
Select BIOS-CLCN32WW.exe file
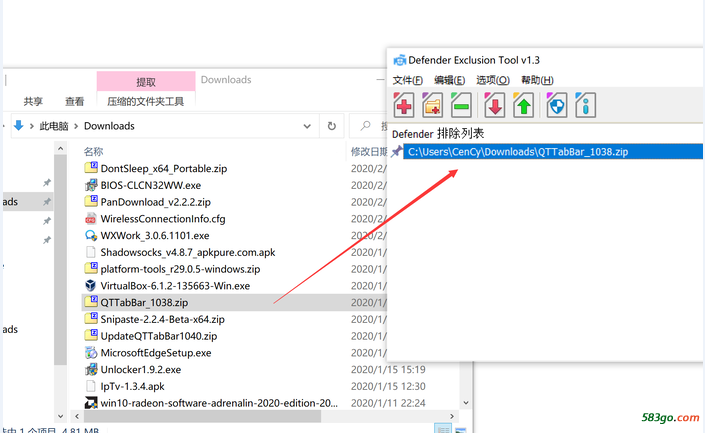point(151,185)
